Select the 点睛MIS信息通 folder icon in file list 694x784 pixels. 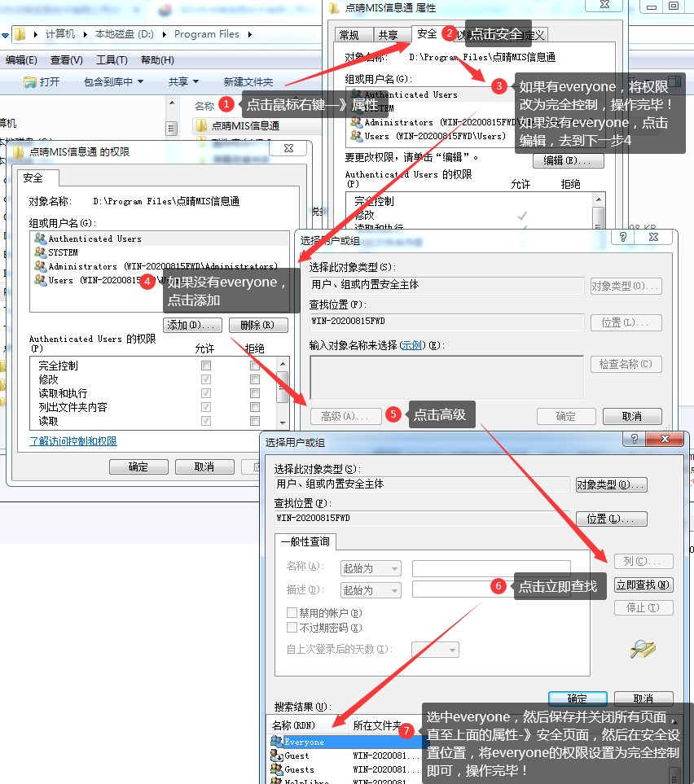[x=201, y=125]
